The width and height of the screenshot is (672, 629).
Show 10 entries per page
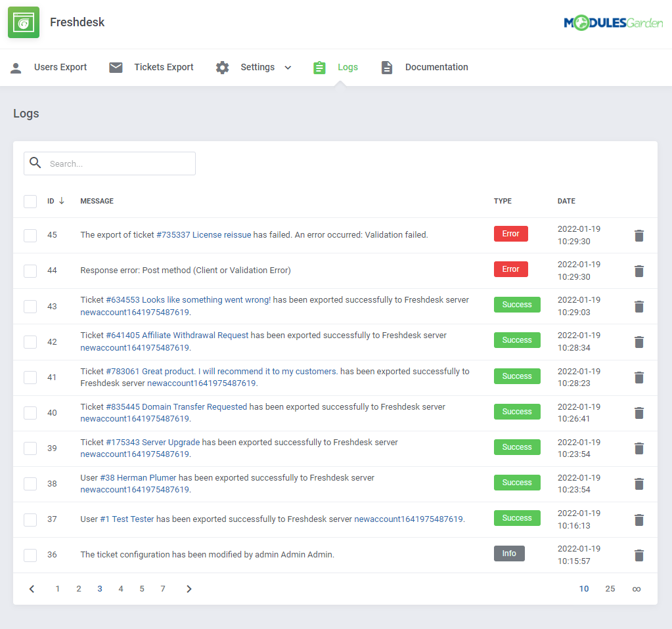(584, 589)
